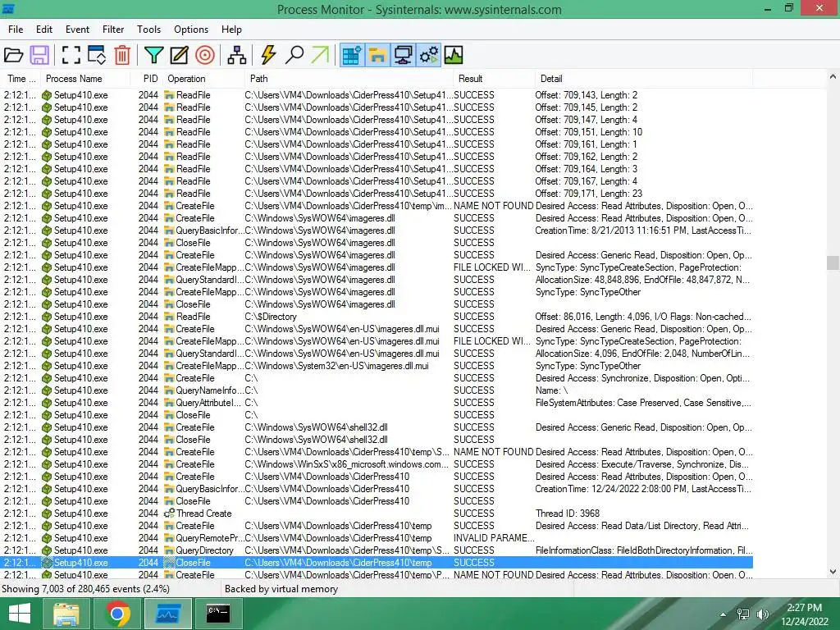Viewport: 840px width, 630px height.
Task: Toggle the Autoscroll icon
Action: point(97,55)
